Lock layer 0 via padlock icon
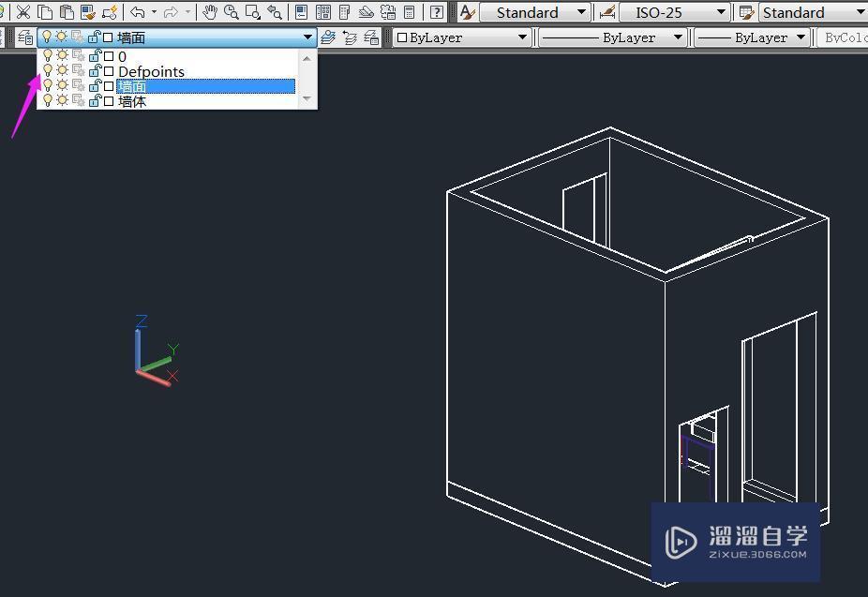 [x=95, y=55]
